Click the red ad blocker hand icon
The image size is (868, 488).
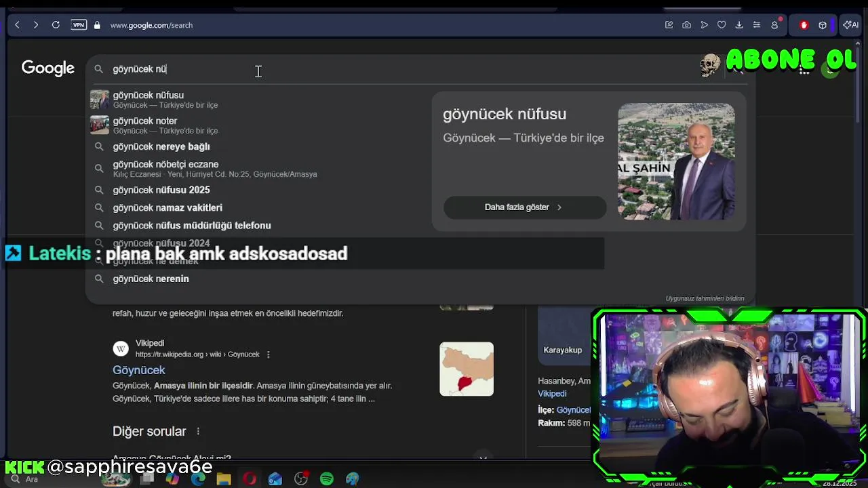[804, 25]
